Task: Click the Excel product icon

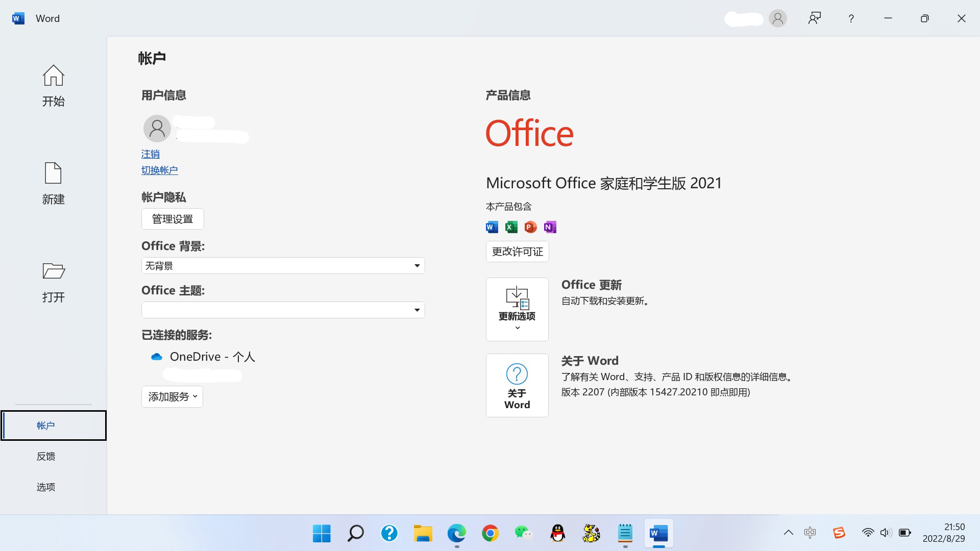Action: 511,227
